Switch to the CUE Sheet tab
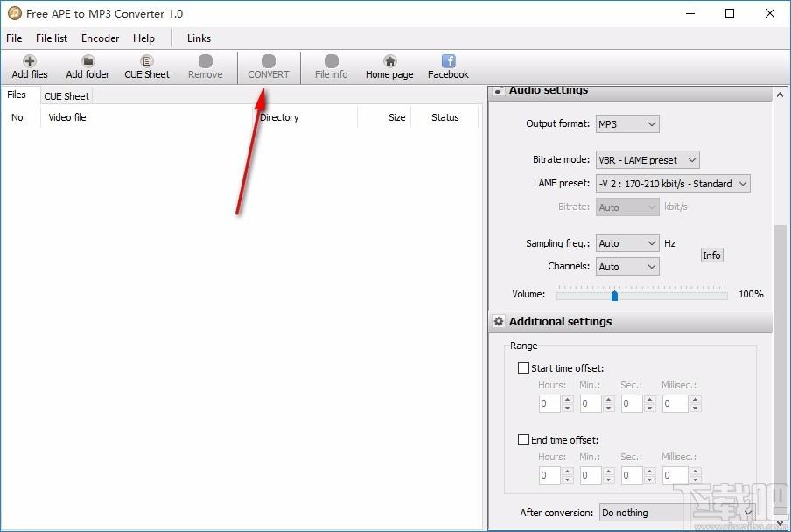 pos(66,96)
